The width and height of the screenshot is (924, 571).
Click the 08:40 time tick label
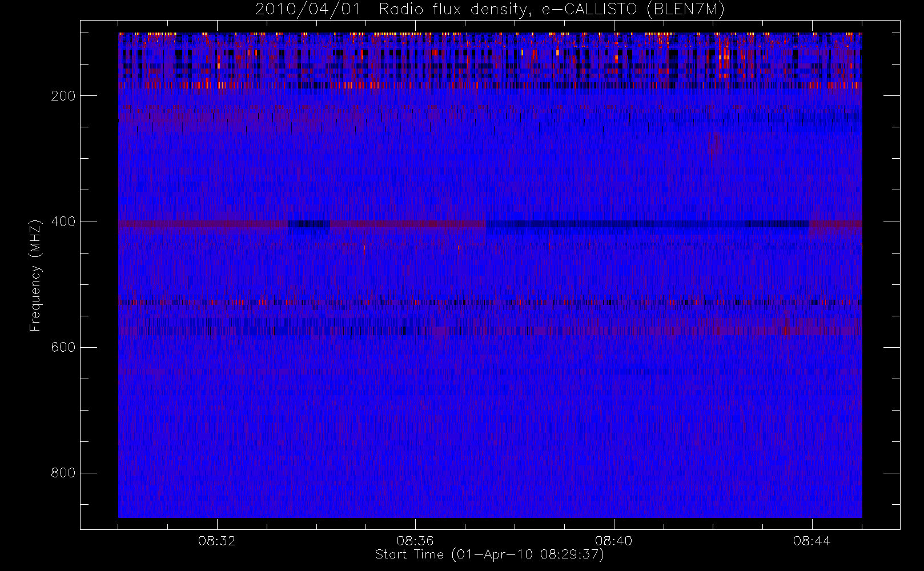[x=613, y=541]
